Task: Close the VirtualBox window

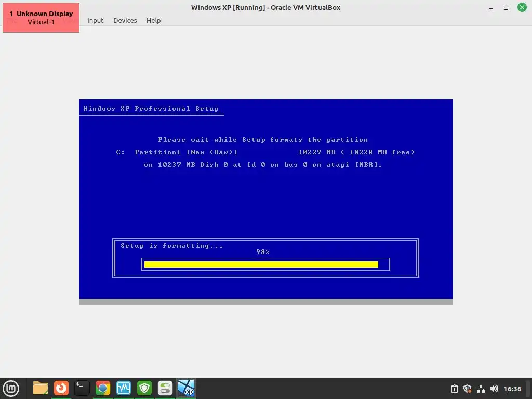Action: click(522, 7)
